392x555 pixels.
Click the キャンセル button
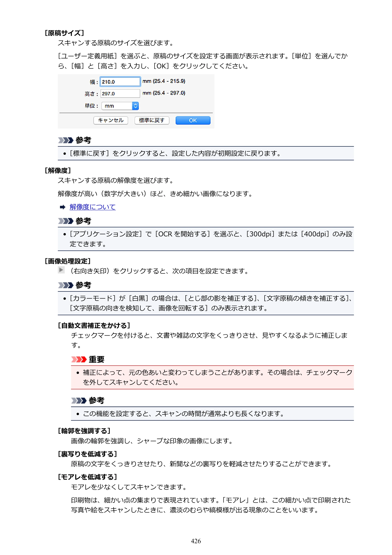(x=111, y=120)
